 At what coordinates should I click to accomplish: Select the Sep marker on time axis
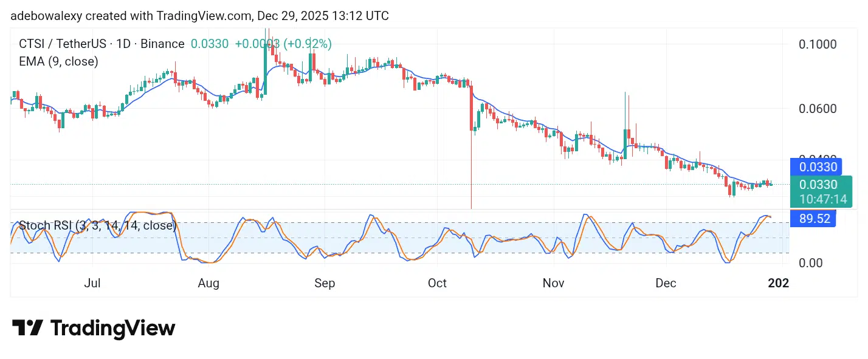click(325, 283)
